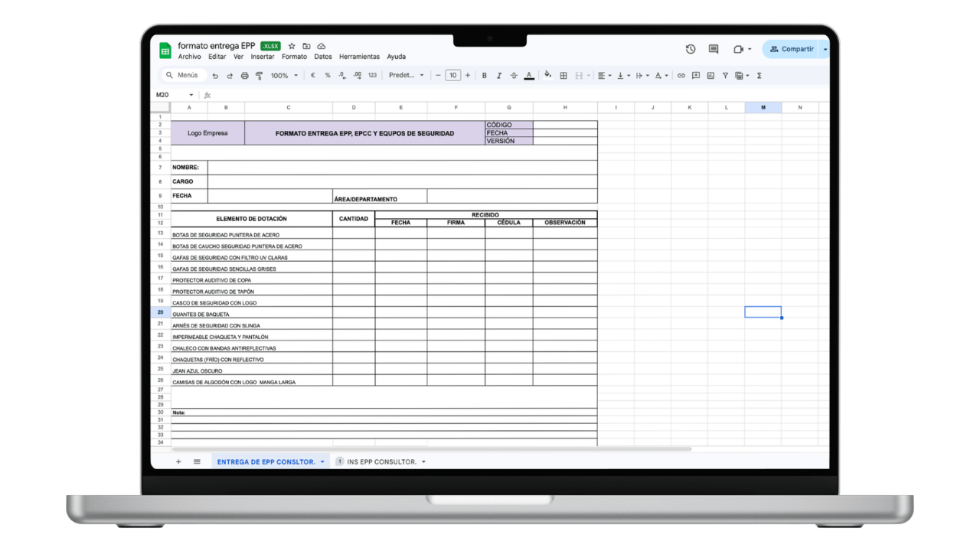Click the Compartir button
This screenshot has width=980, height=551.
(x=792, y=49)
